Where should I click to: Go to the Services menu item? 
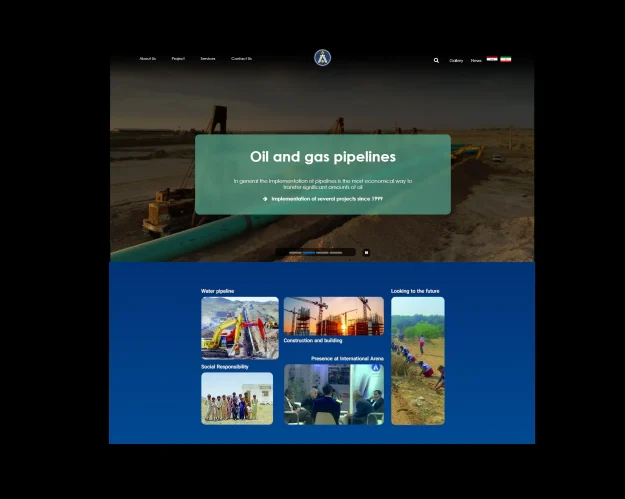pyautogui.click(x=208, y=59)
